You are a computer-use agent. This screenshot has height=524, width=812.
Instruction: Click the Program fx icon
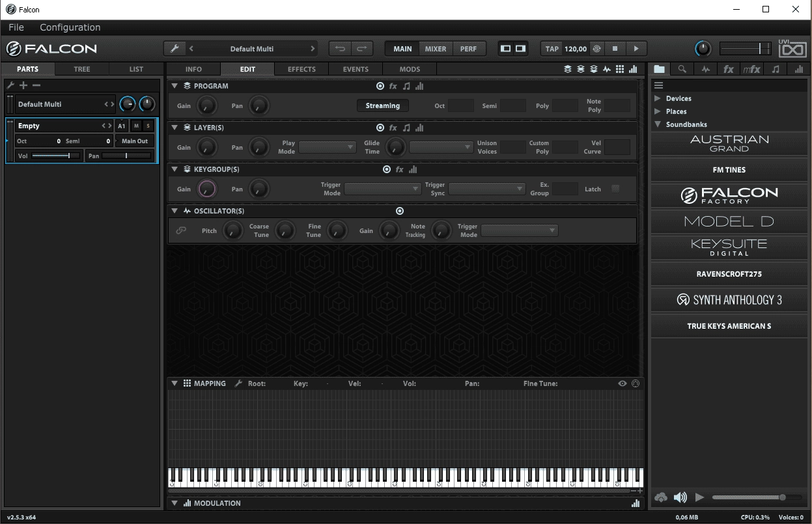393,86
